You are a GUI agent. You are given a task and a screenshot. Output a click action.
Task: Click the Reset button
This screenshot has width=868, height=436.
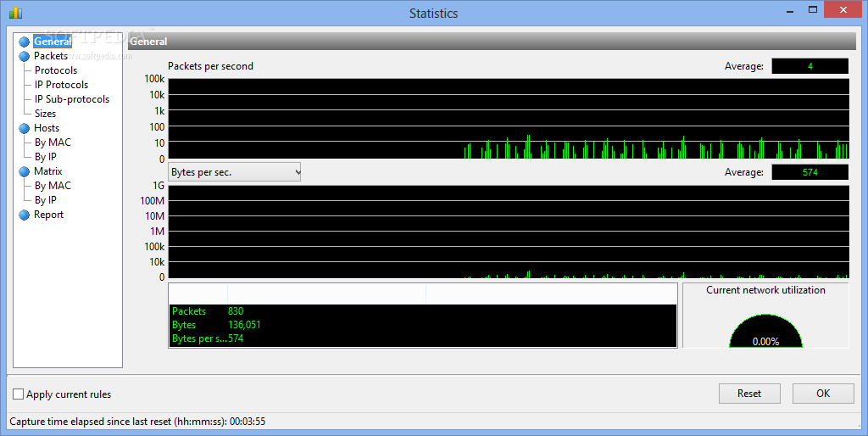[x=749, y=394]
